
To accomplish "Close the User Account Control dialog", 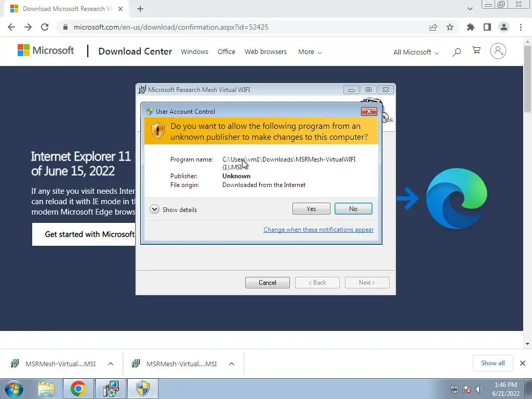I will pos(369,111).
